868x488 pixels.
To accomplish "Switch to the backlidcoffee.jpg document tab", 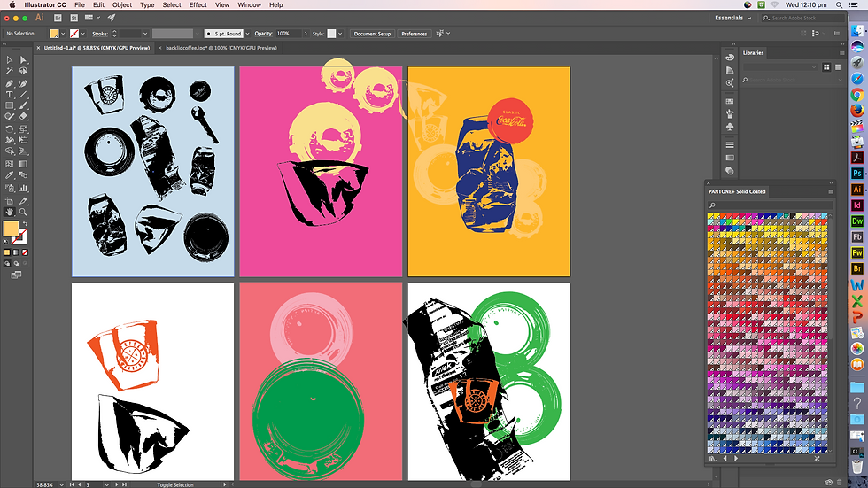I will [221, 47].
